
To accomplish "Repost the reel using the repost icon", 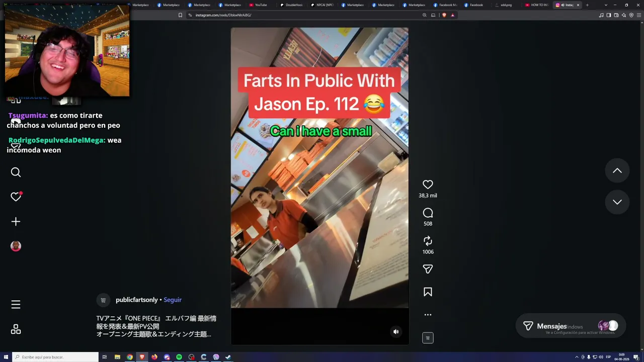I will (428, 241).
